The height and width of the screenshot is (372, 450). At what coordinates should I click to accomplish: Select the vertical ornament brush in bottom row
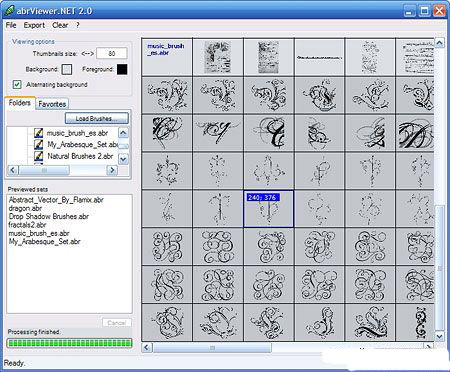pyautogui.click(x=421, y=323)
